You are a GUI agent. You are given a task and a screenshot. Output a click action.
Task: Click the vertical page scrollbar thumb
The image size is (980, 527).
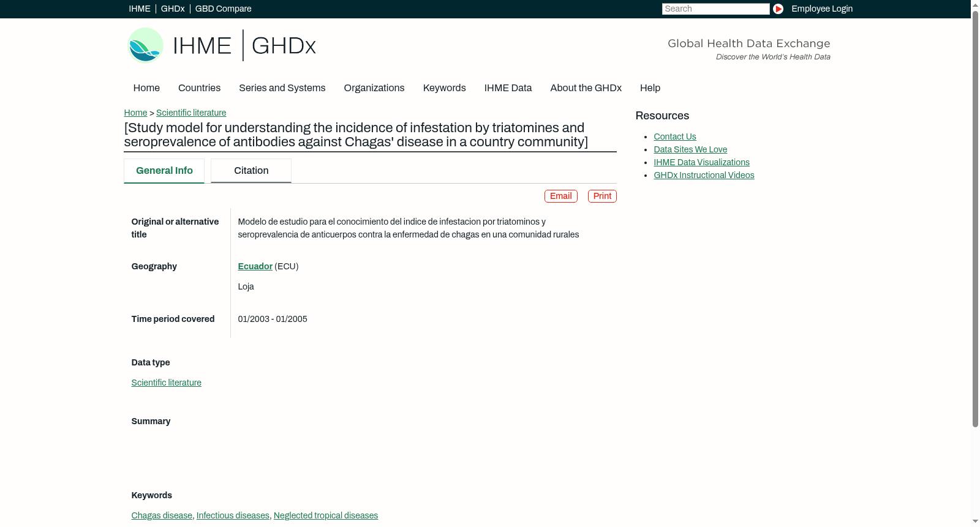pos(975,219)
